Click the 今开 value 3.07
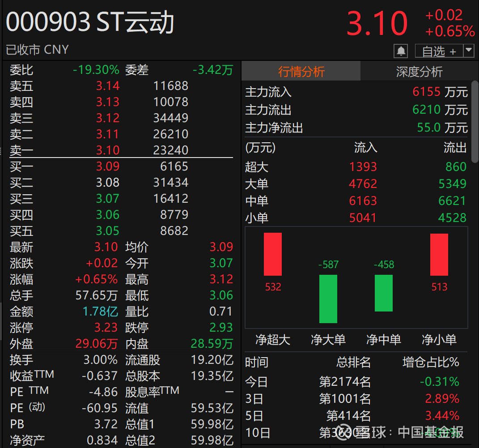This screenshot has width=479, height=448. pos(221,263)
